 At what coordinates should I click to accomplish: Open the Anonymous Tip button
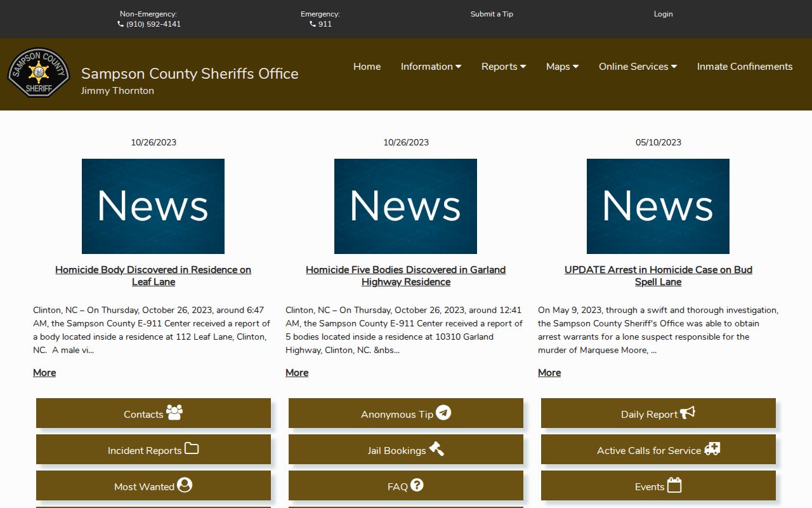(406, 413)
